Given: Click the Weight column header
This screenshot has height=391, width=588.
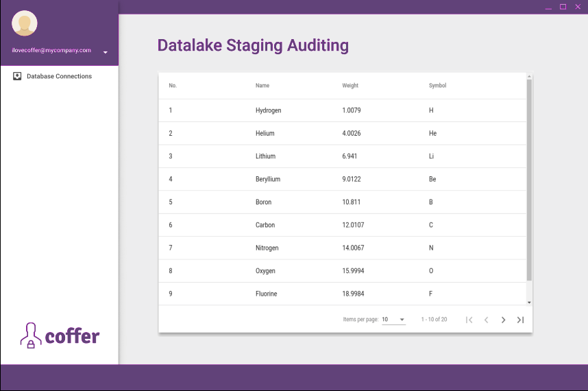Looking at the screenshot, I should pos(350,86).
